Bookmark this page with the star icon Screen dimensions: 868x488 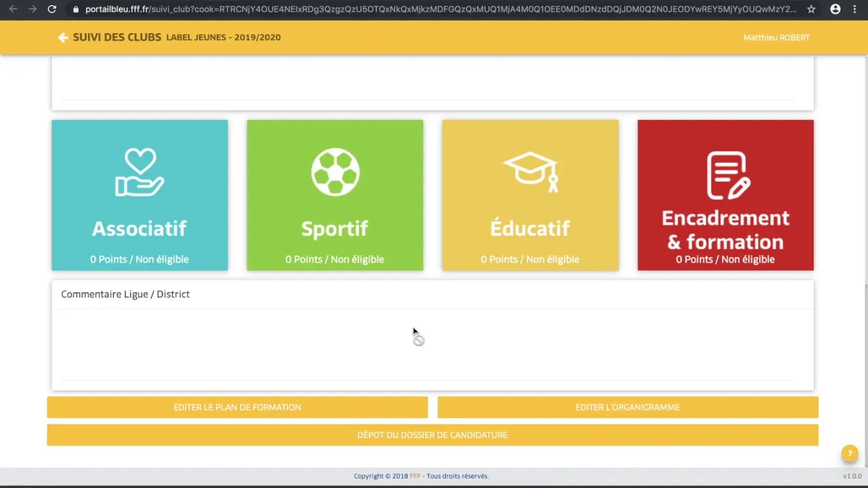click(x=811, y=9)
